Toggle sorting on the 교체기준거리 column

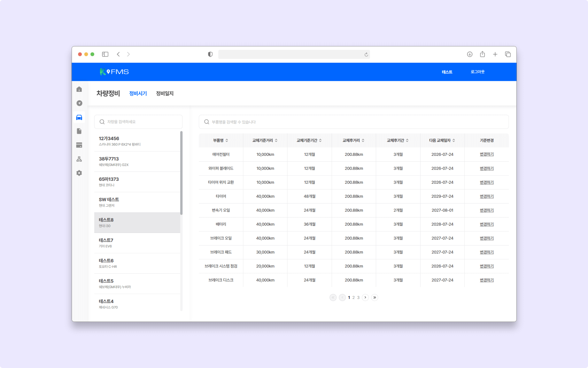(x=265, y=140)
